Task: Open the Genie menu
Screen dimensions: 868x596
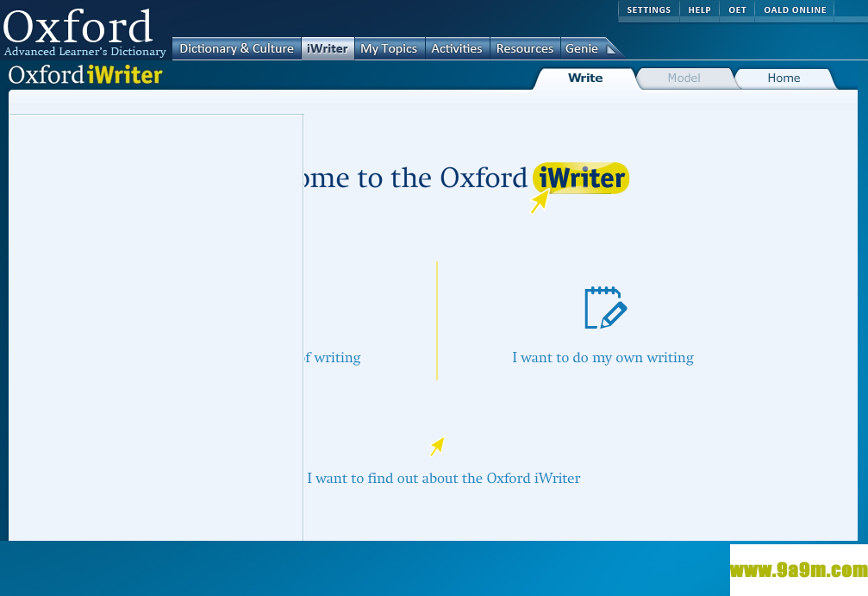Action: 582,49
